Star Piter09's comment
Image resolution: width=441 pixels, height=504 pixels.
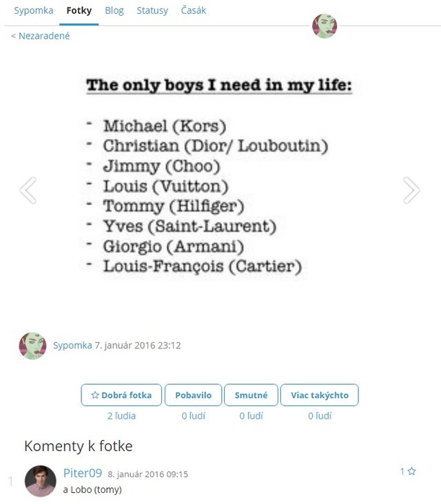(411, 472)
